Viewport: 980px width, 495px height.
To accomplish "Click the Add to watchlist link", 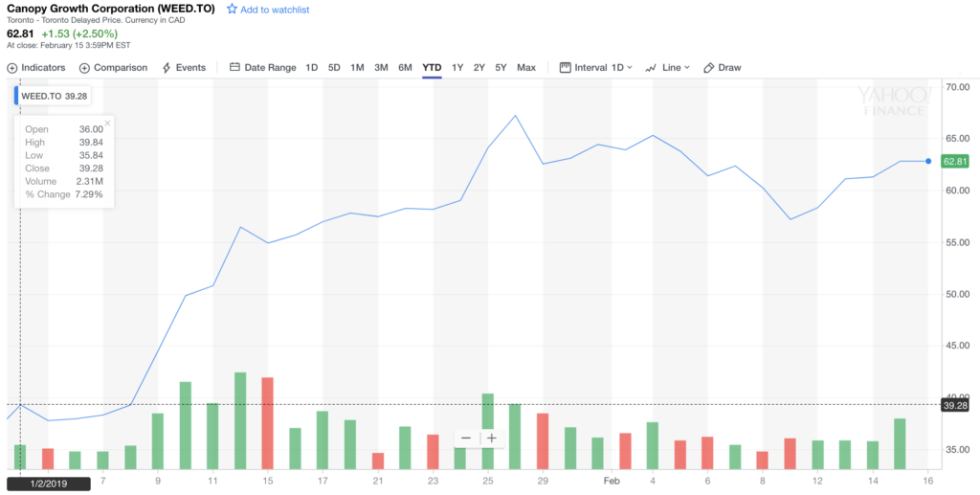I will tap(275, 10).
